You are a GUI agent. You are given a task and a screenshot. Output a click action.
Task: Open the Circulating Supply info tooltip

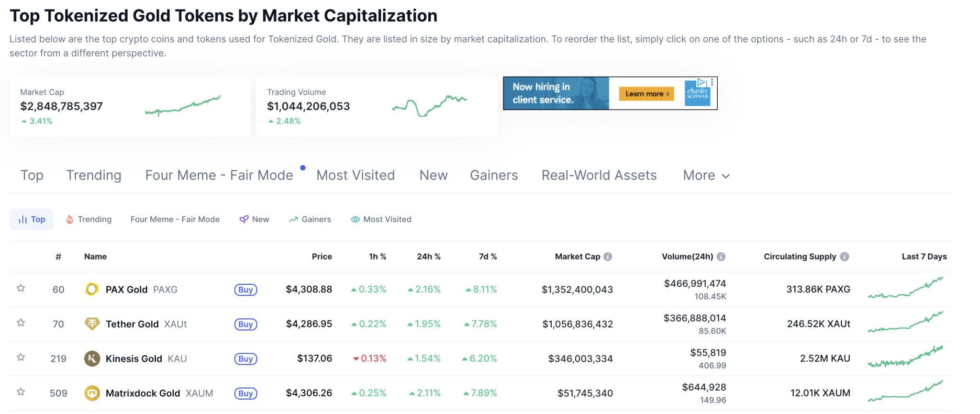pyautogui.click(x=845, y=257)
